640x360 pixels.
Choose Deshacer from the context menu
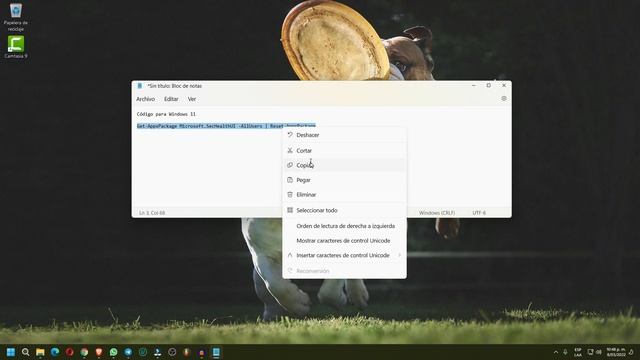pos(344,135)
